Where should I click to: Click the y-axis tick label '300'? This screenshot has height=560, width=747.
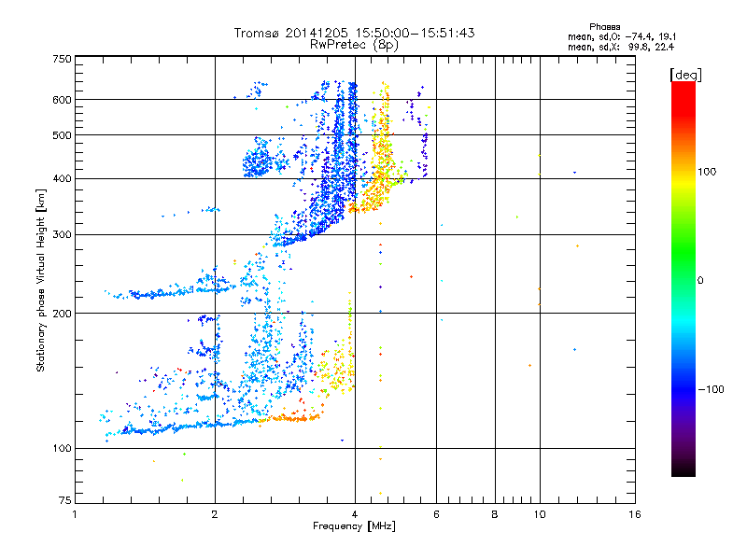pos(63,234)
